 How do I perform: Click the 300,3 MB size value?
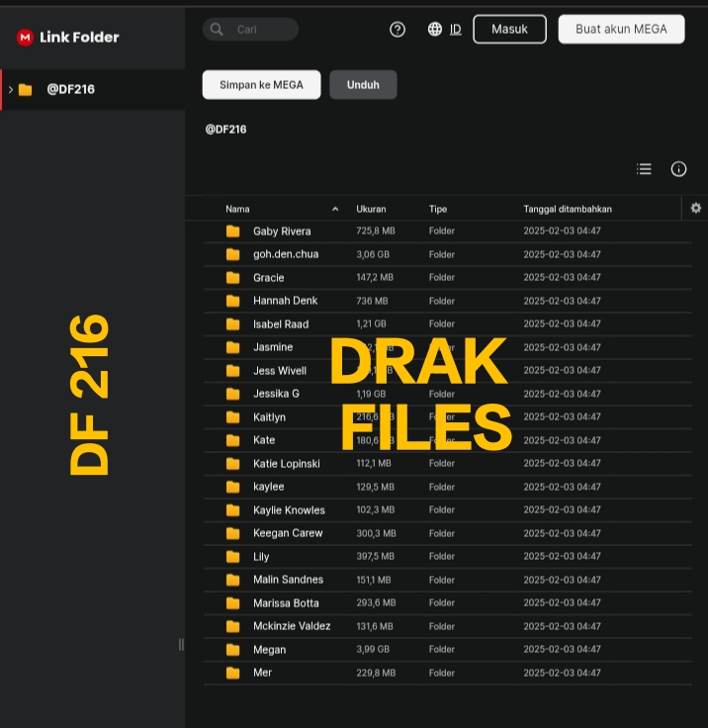point(376,533)
